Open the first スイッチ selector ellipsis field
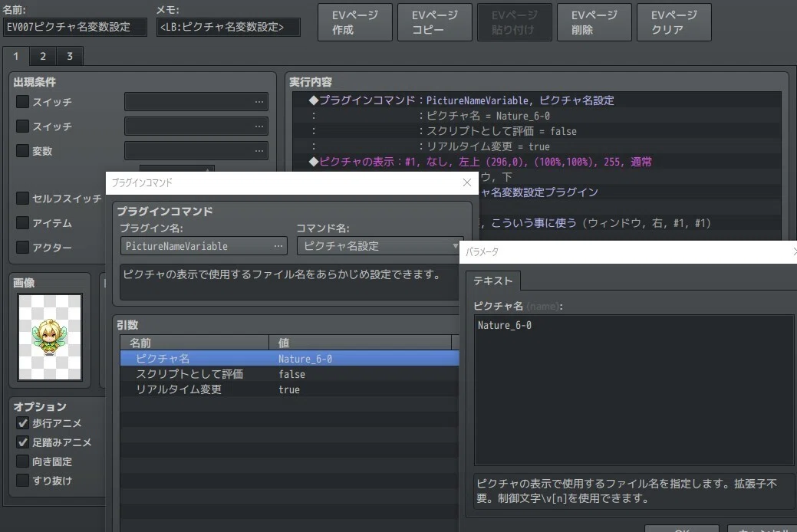The image size is (797, 532). (196, 102)
